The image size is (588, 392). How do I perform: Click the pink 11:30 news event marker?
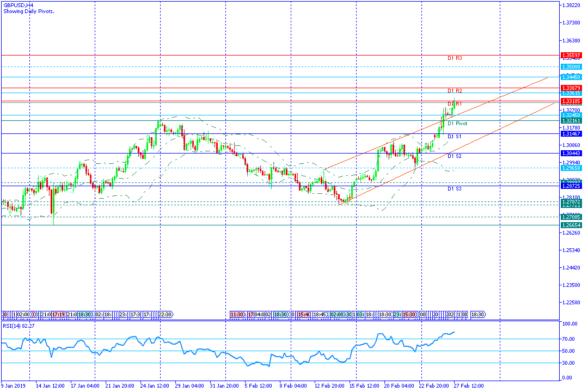click(237, 315)
